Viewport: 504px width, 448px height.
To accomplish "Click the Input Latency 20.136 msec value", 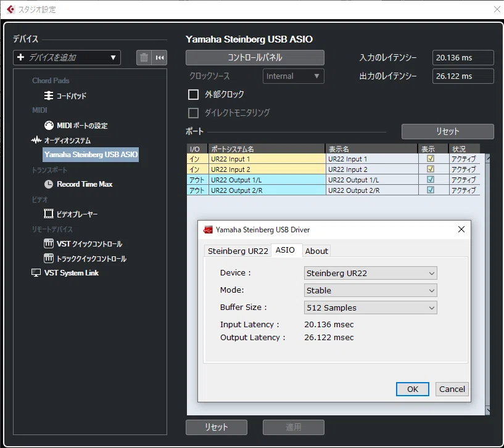I will (x=329, y=324).
